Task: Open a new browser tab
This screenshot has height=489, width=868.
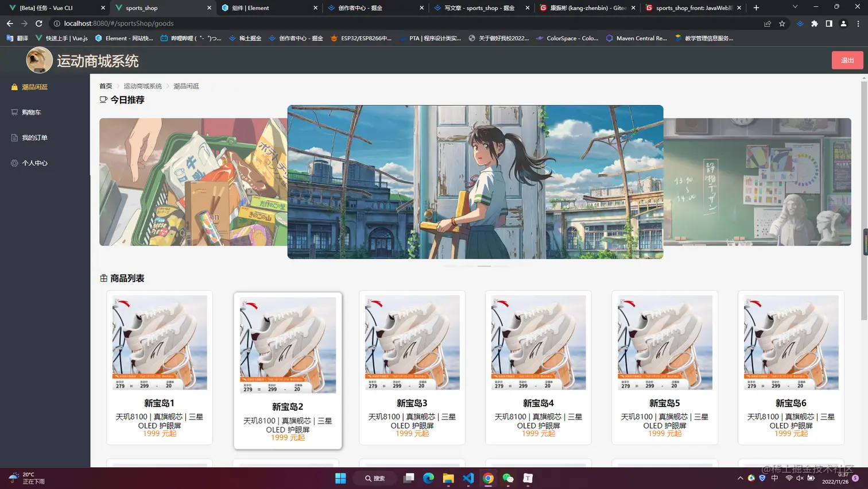Action: 756,8
